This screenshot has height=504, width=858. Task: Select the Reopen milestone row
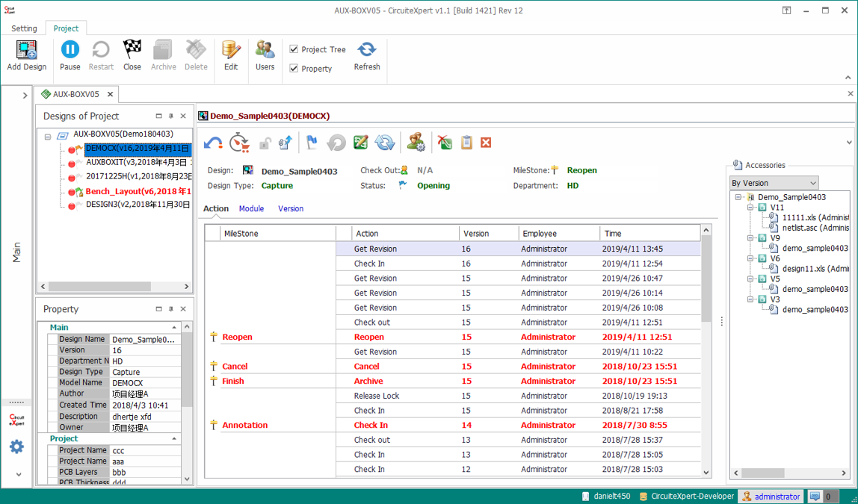[452, 337]
